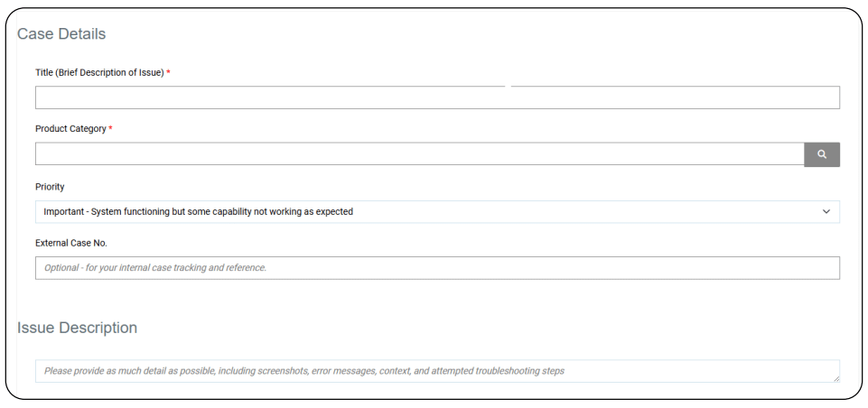The image size is (868, 408).
Task: Click the Priority dropdown chevron arrow
Action: pos(826,211)
